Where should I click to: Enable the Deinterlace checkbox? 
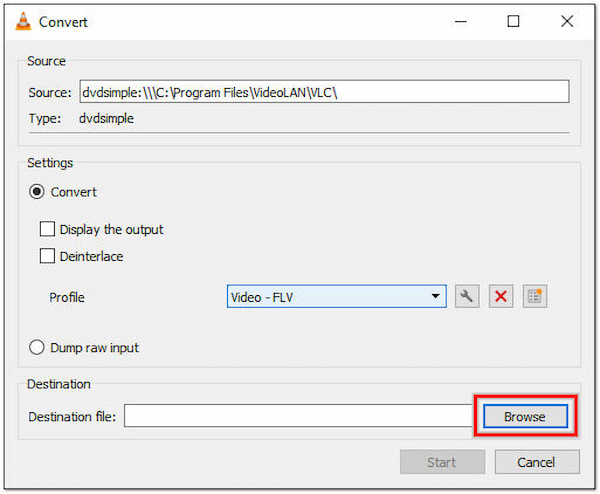(x=47, y=256)
